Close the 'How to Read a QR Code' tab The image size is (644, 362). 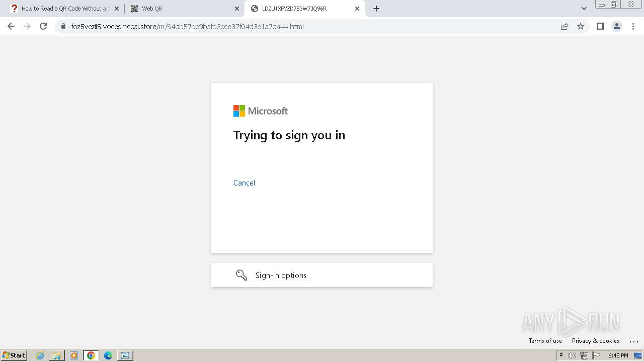117,9
